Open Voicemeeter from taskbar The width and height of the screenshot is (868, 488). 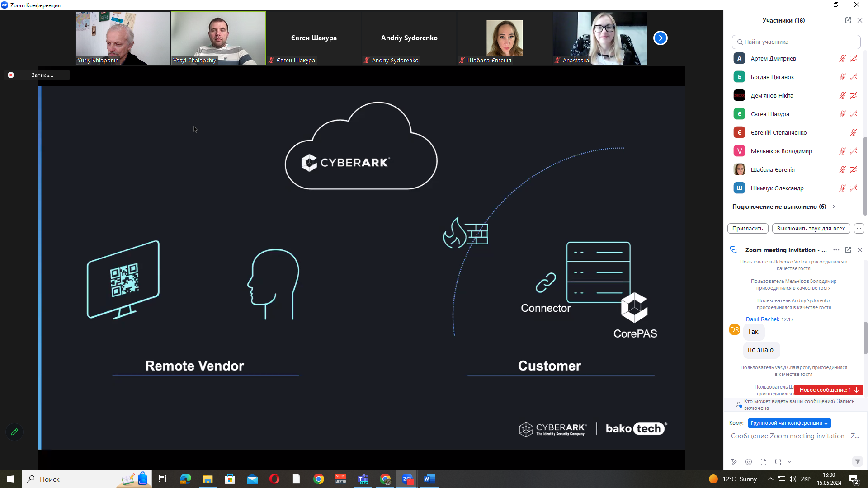coord(340,479)
